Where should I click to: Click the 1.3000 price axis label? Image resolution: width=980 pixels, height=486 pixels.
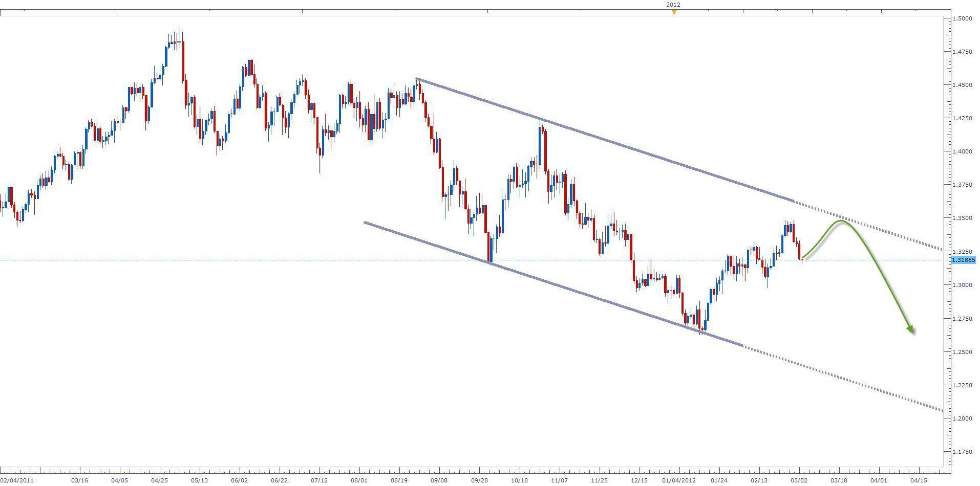tap(962, 285)
